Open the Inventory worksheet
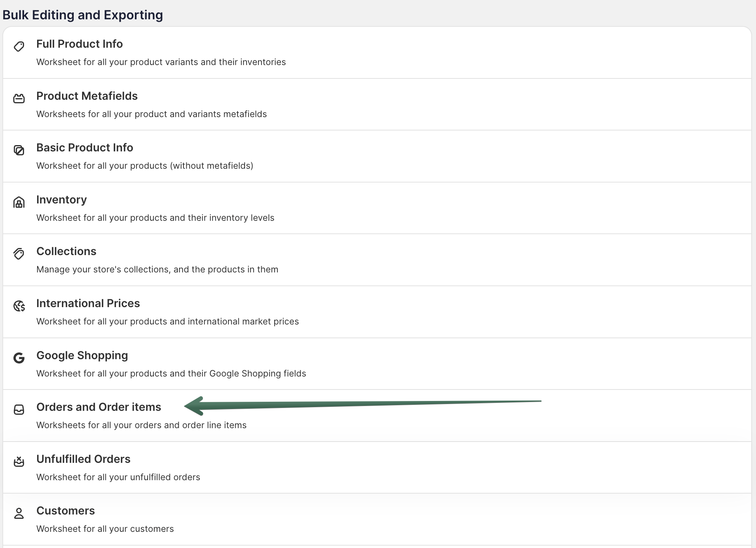Viewport: 756px width, 548px height. [x=62, y=199]
